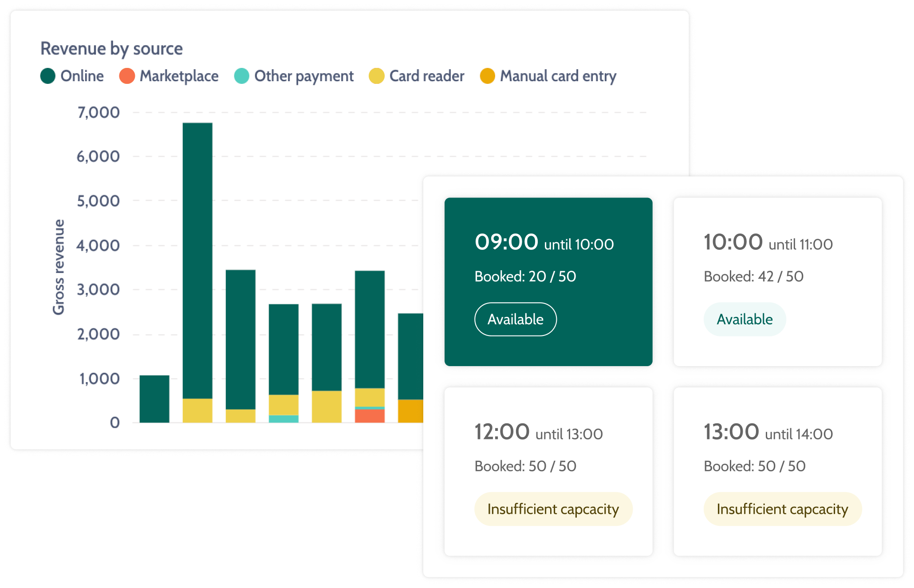Click the Manual card entry orange legend dot
The width and height of the screenshot is (914, 588).
coord(487,76)
